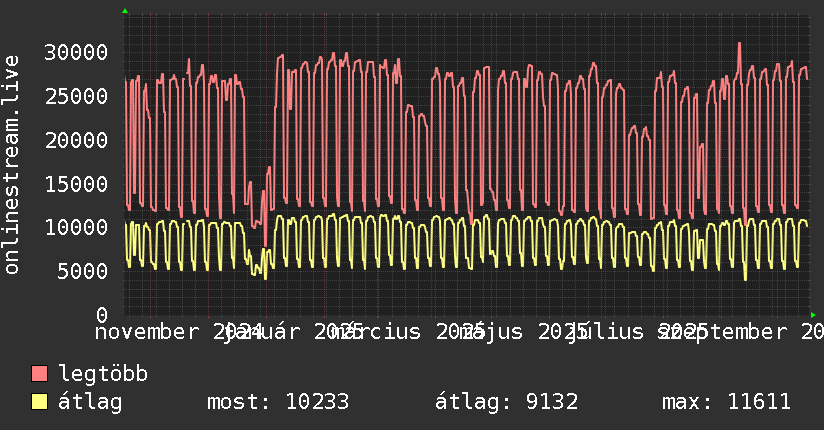Click the green arrow ending the x-axis
824x430 pixels.
pos(812,315)
